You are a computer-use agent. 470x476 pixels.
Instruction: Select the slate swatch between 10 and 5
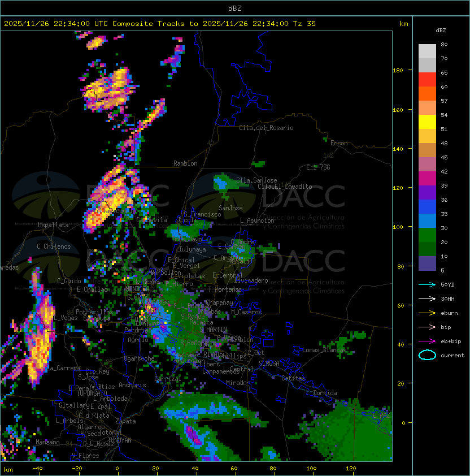[427, 263]
